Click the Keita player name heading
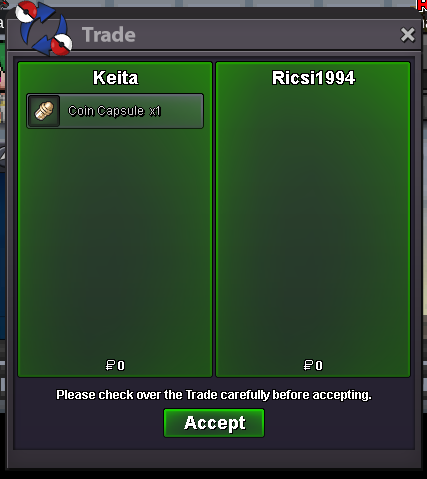This screenshot has height=479, width=427. [x=115, y=78]
